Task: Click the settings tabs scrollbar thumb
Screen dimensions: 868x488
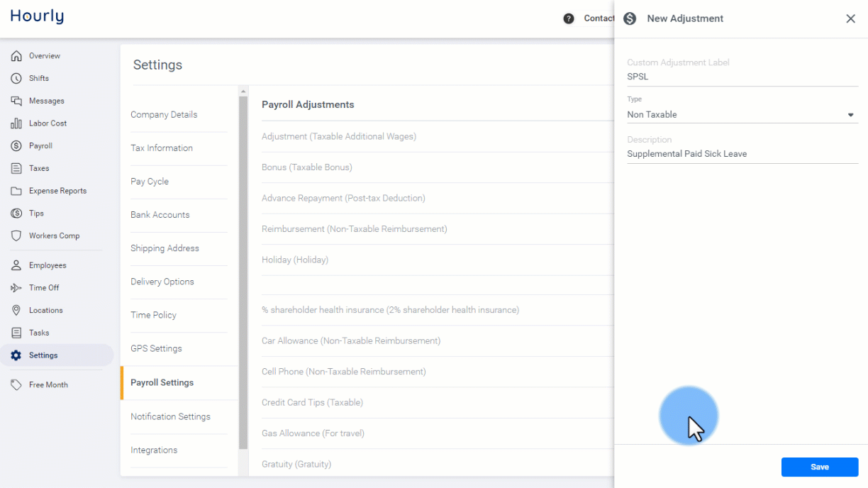Action: tap(243, 272)
